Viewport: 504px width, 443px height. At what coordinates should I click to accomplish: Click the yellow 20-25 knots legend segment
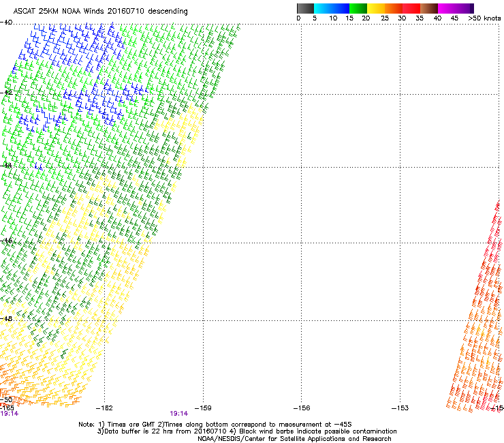click(376, 8)
